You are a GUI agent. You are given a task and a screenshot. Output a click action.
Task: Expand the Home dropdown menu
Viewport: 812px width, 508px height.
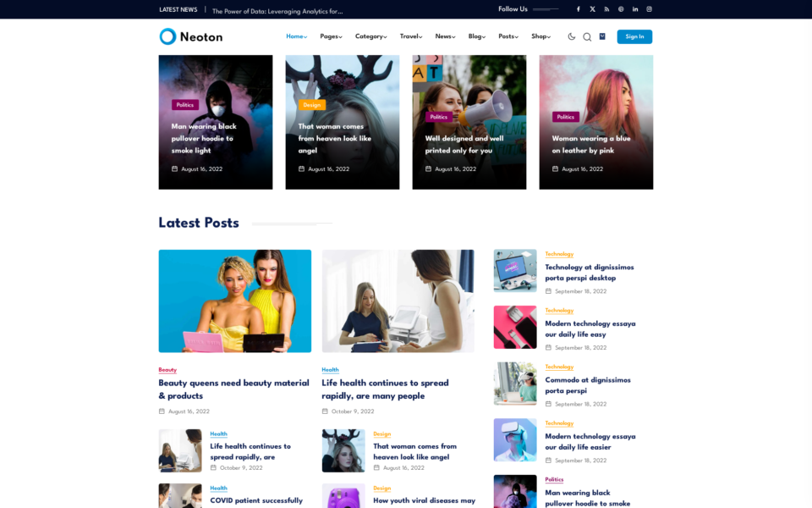click(296, 36)
